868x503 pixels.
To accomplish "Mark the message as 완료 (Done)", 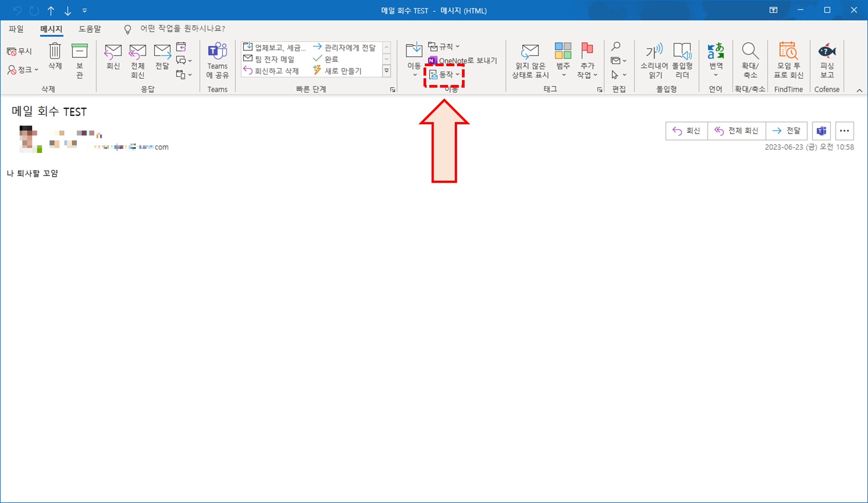I will pos(328,59).
